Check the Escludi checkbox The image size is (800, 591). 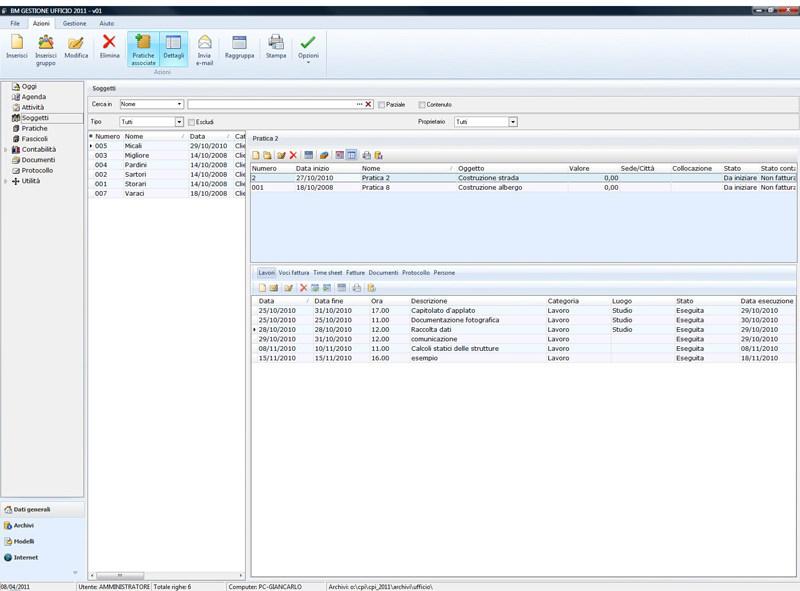[x=193, y=122]
